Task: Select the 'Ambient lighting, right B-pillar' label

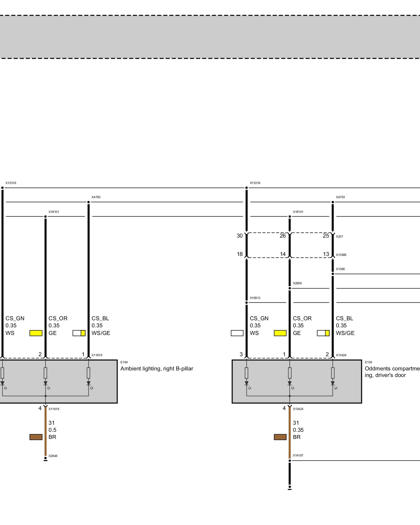Action: click(x=157, y=369)
